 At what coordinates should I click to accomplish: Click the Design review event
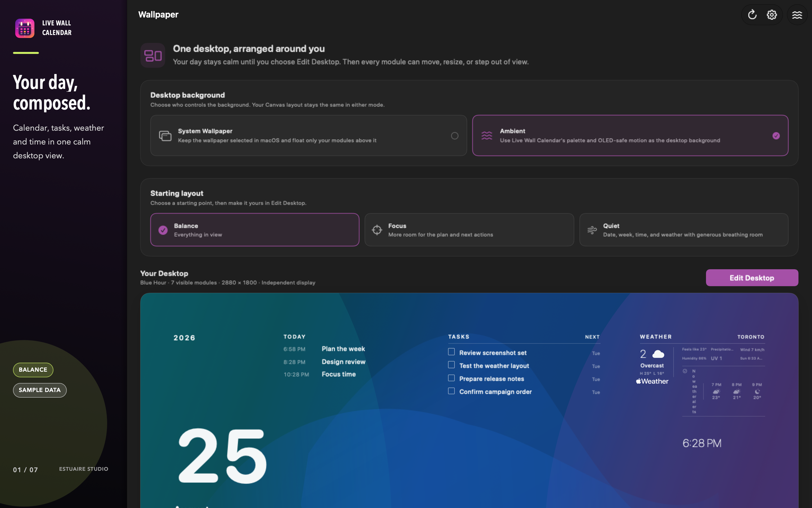[343, 362]
